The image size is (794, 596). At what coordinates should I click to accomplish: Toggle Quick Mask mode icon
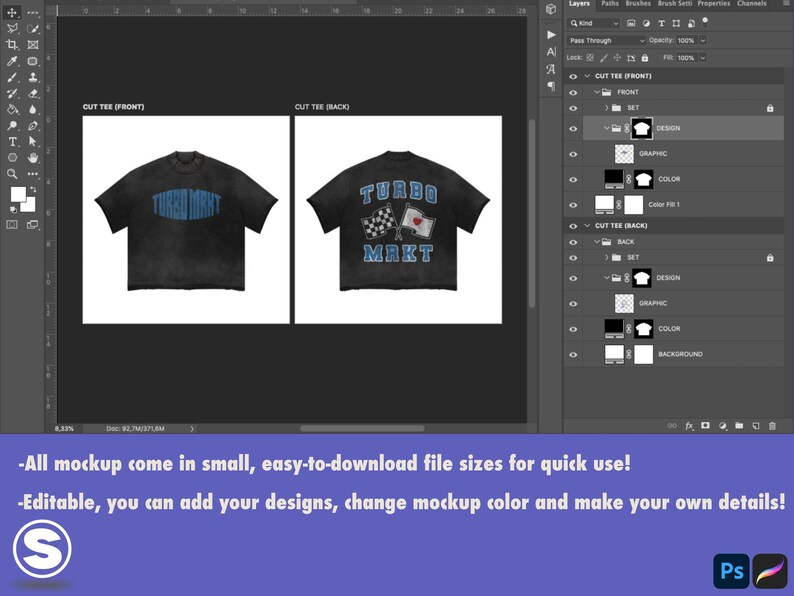[12, 224]
